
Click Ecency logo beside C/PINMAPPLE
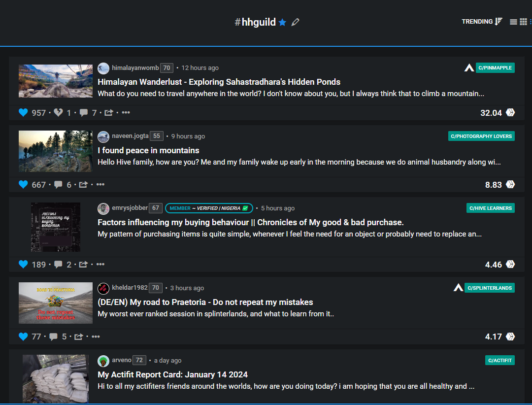click(469, 68)
